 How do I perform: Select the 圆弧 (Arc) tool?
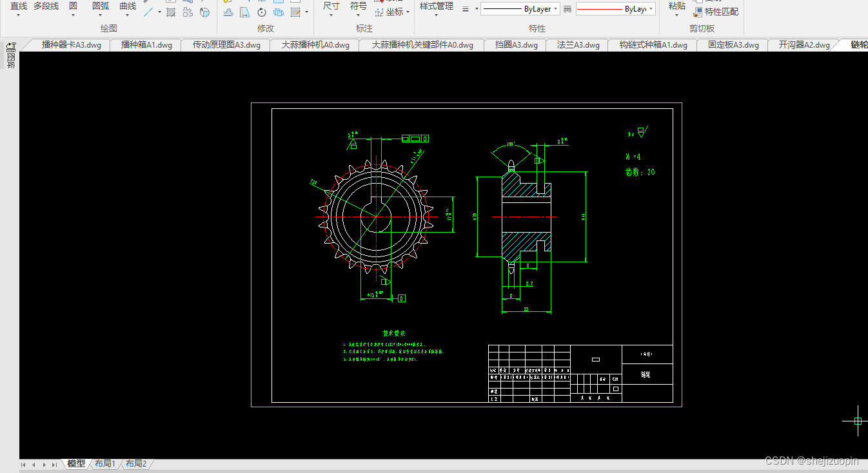pos(101,6)
